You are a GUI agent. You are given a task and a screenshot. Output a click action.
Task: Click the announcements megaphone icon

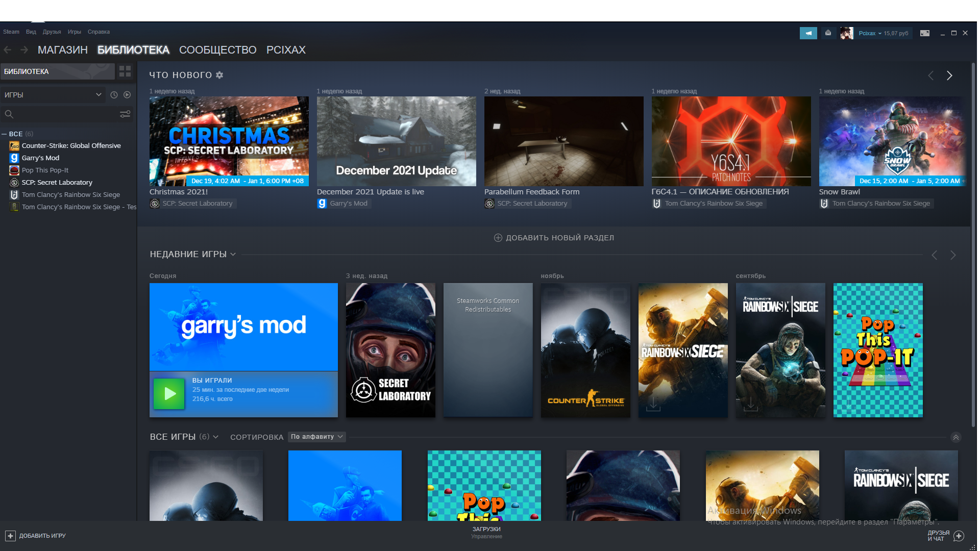(808, 33)
